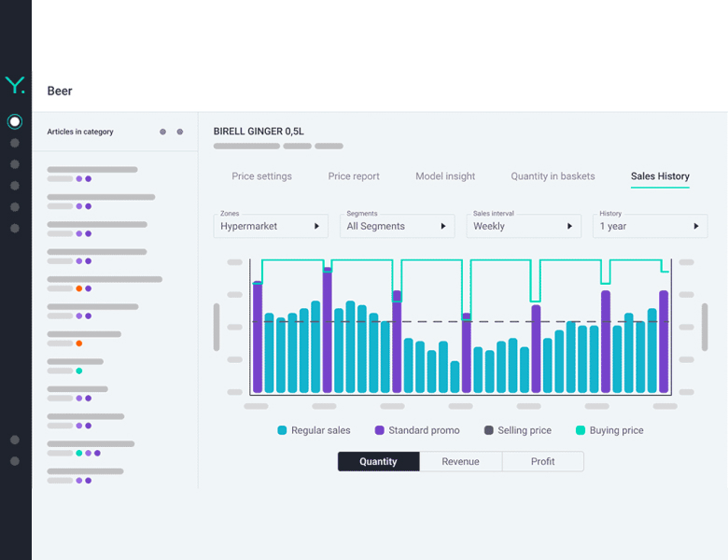Open the Zones Hypermarket dropdown
This screenshot has height=560, width=728.
[x=271, y=226]
